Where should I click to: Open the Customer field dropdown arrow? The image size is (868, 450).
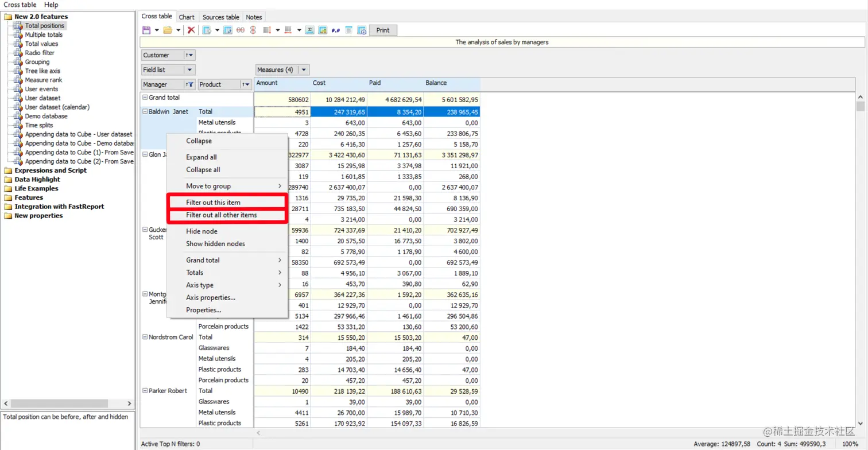(x=189, y=55)
